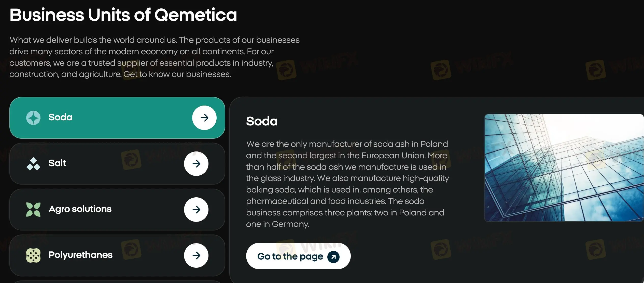Click the diagonal arrow icon inside Go to the page

pyautogui.click(x=333, y=256)
